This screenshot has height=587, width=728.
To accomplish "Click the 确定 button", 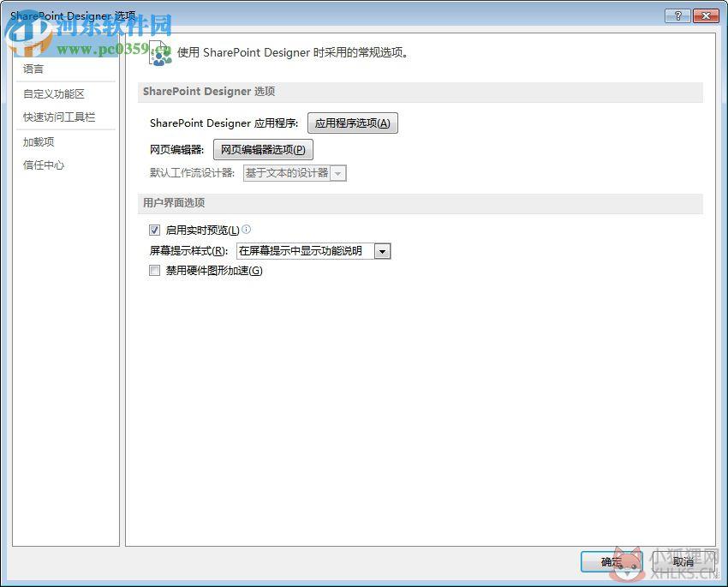I will point(612,562).
